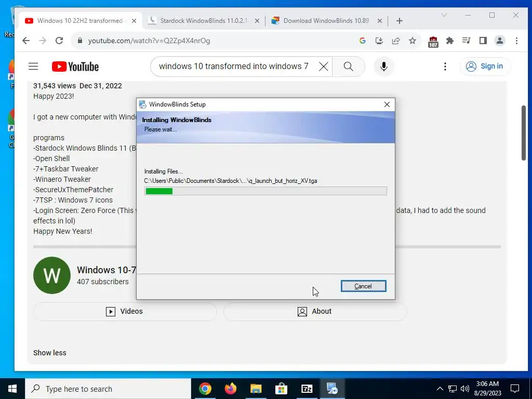Select the WindowBlinds setup taskbar icon
Viewport: 532px width, 399px height.
(x=332, y=389)
